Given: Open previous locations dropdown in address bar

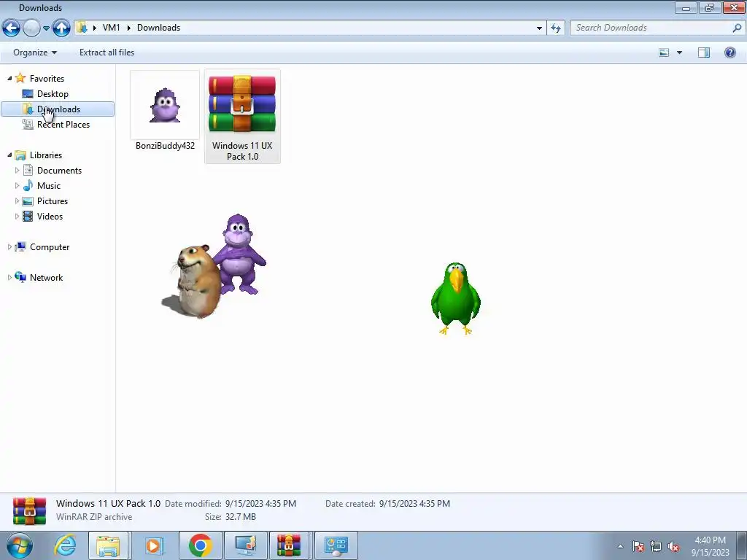Looking at the screenshot, I should (x=539, y=28).
